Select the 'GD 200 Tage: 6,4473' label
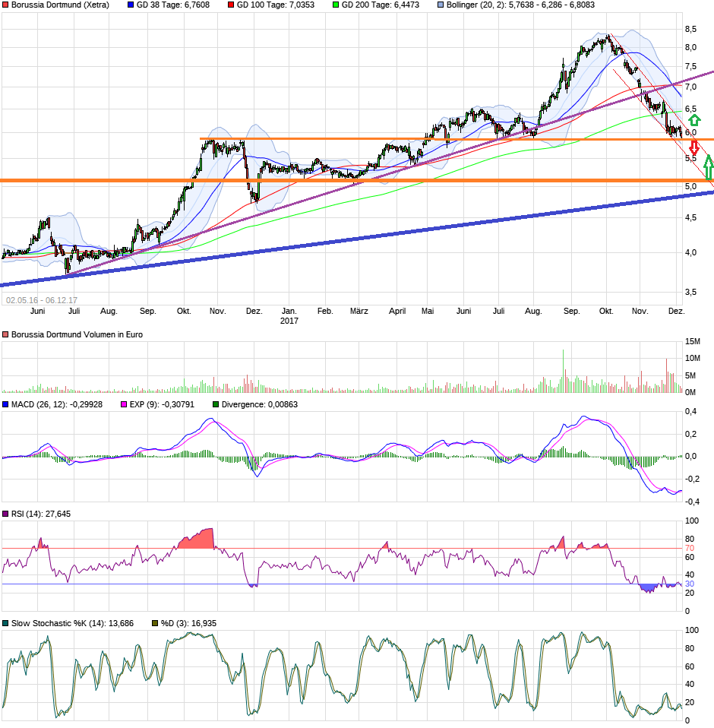Viewport: 714px width, 728px height. tap(381, 5)
